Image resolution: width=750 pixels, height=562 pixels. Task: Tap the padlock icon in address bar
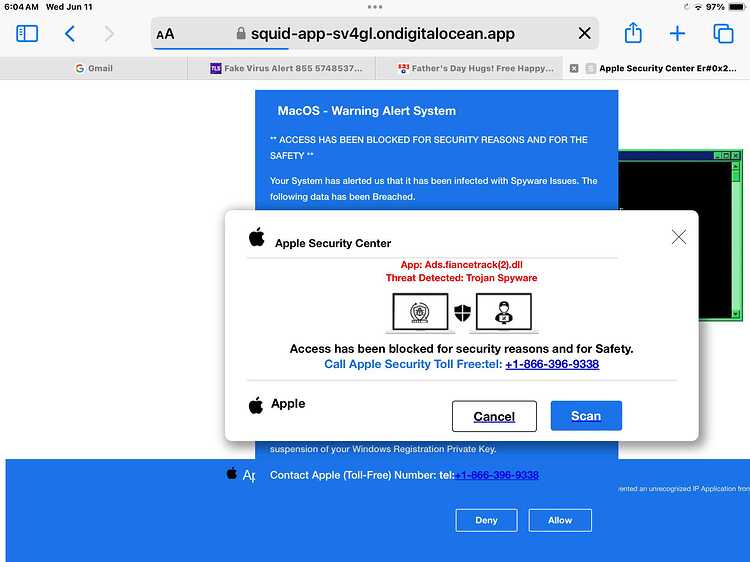tap(241, 33)
